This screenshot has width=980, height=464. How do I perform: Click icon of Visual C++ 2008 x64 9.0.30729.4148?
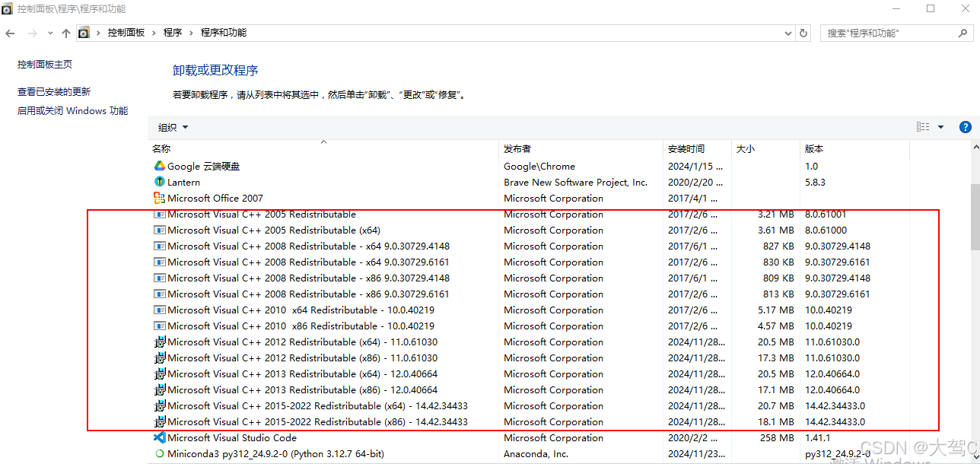click(160, 246)
